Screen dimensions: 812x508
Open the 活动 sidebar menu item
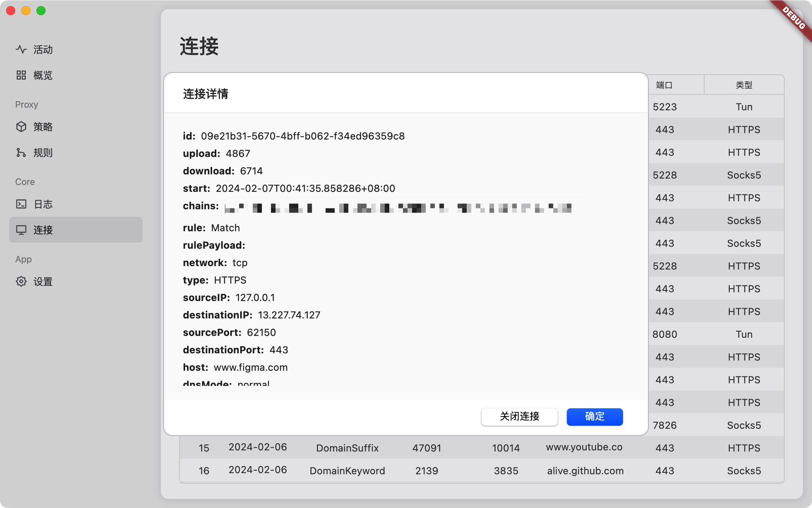[x=43, y=49]
